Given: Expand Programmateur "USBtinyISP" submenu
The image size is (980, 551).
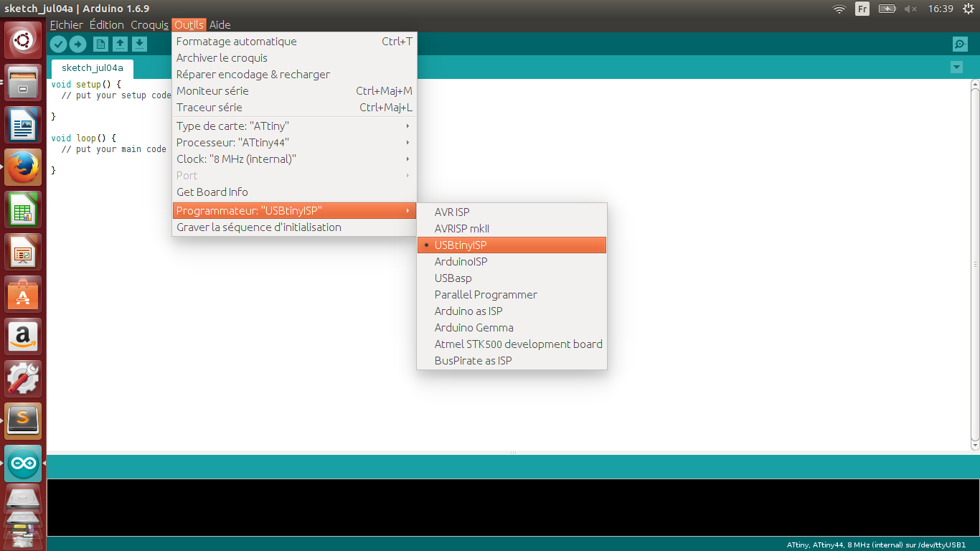Looking at the screenshot, I should pyautogui.click(x=294, y=211).
